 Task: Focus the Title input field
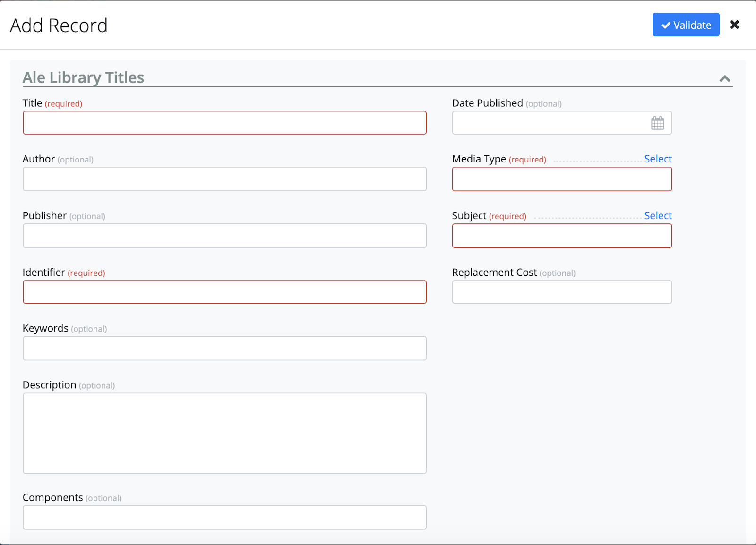click(x=224, y=123)
